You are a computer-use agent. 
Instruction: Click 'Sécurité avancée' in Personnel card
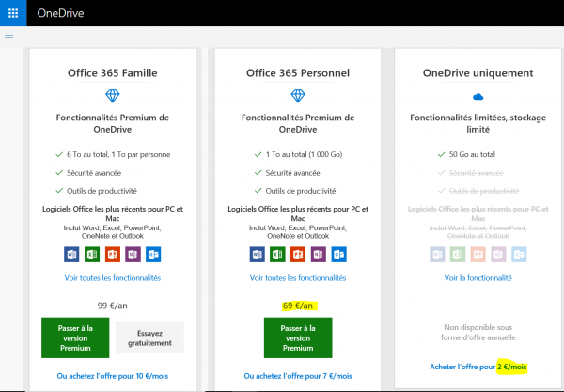pos(292,173)
